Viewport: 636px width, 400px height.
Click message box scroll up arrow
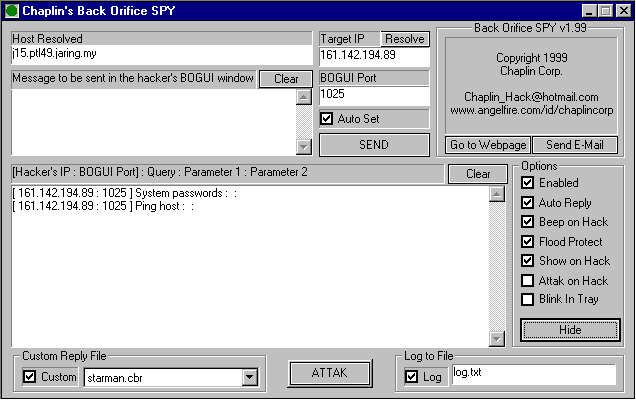(x=304, y=97)
